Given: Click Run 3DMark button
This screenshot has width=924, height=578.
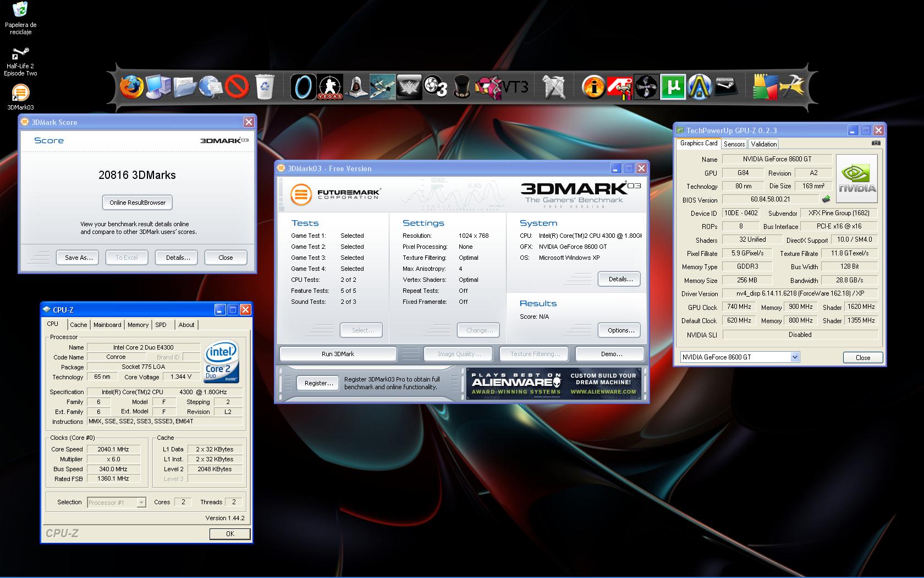Looking at the screenshot, I should point(338,354).
